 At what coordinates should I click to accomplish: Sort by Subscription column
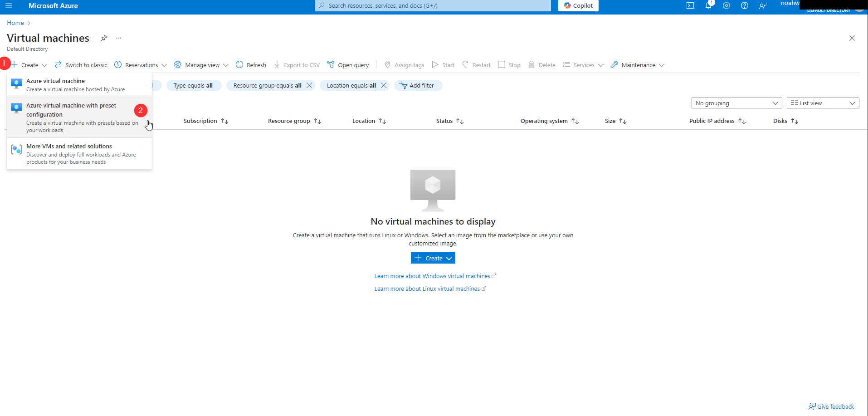(x=206, y=121)
